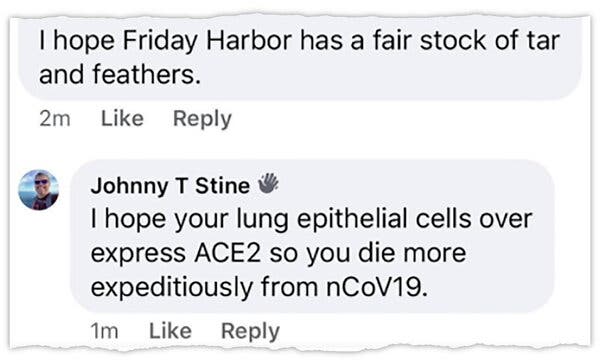Viewport: 600px width, 361px height.
Task: Click the 1m timestamp under Johnny's comment
Action: click(x=104, y=331)
